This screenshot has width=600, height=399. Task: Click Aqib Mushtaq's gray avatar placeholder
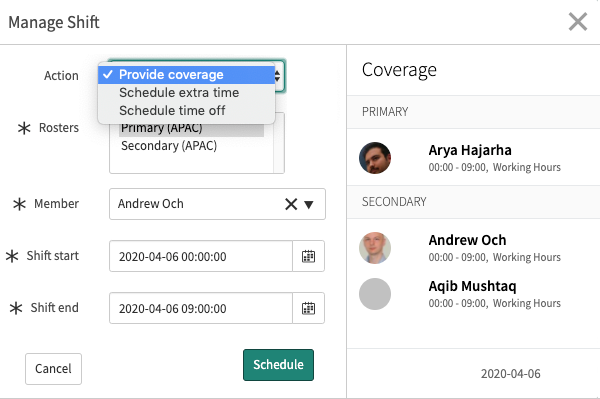coord(375,294)
